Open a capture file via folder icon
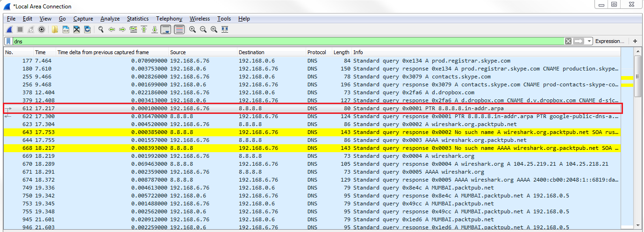Image resolution: width=644 pixels, height=232 pixels. (x=55, y=29)
